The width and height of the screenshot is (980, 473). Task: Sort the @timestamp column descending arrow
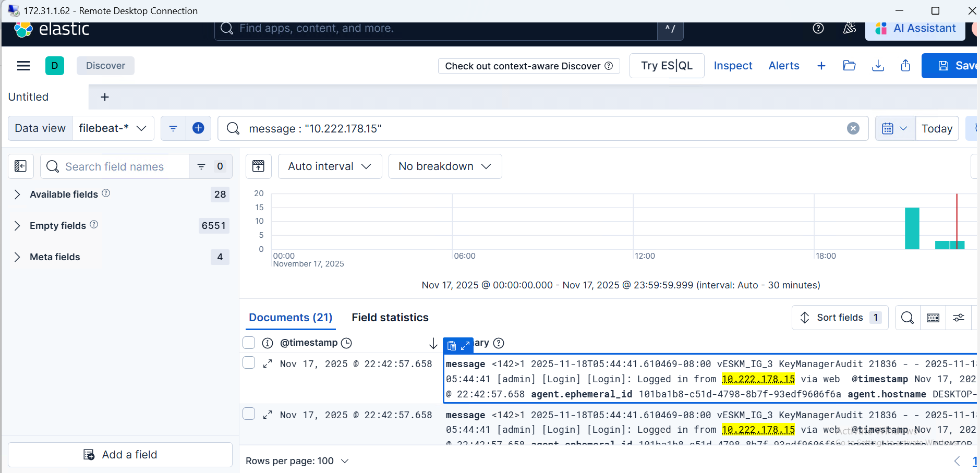[433, 343]
